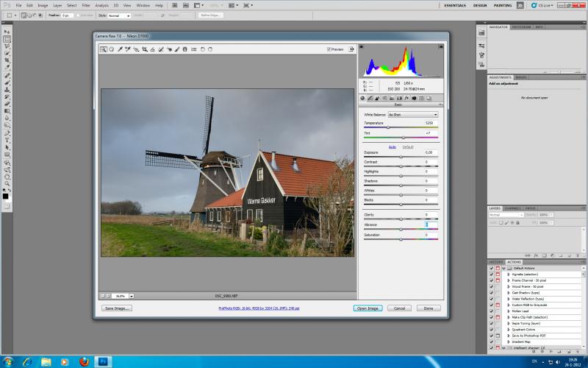This screenshot has width=588, height=368.
Task: Click the Exposure slider handle
Action: pyautogui.click(x=401, y=157)
